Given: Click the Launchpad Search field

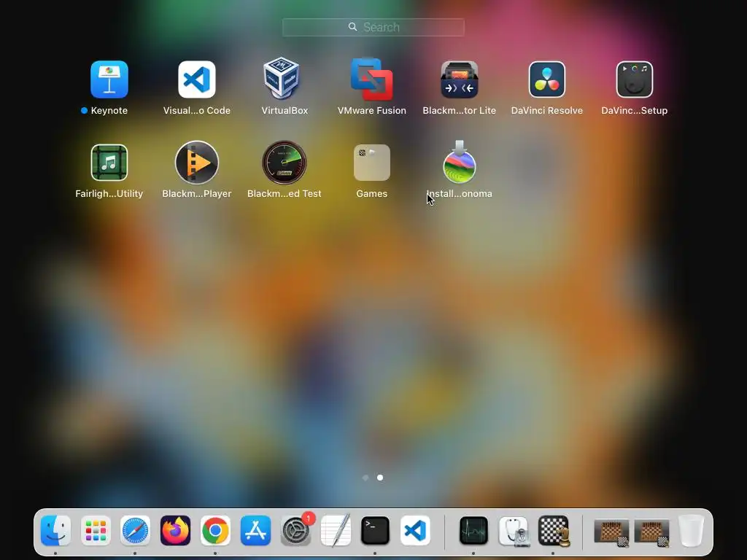Looking at the screenshot, I should [x=373, y=27].
